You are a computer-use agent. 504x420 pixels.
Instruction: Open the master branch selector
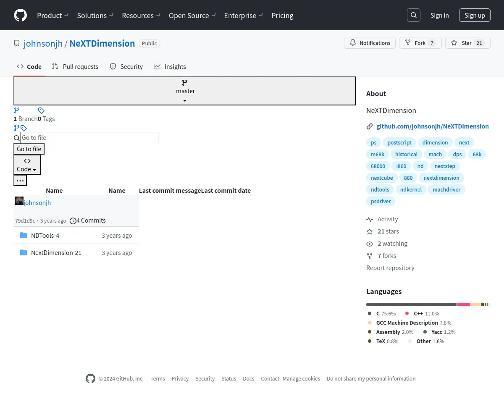pyautogui.click(x=185, y=91)
